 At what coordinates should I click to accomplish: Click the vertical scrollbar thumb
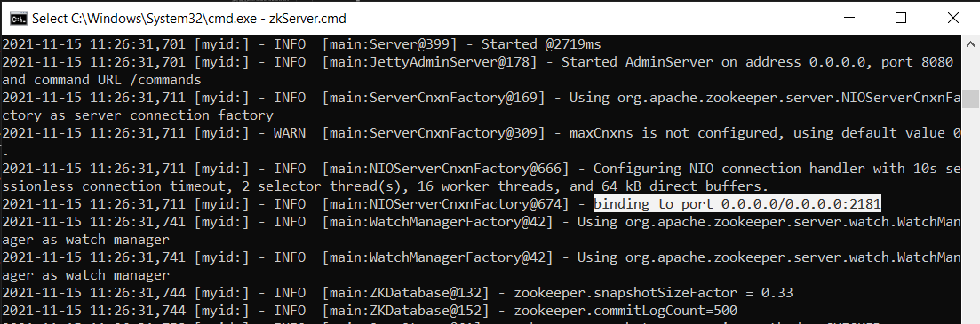coord(970,99)
